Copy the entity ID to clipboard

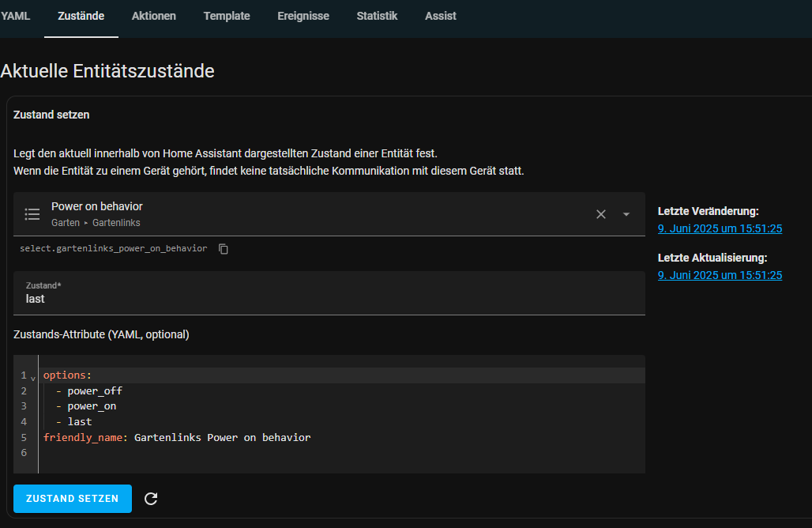click(224, 249)
